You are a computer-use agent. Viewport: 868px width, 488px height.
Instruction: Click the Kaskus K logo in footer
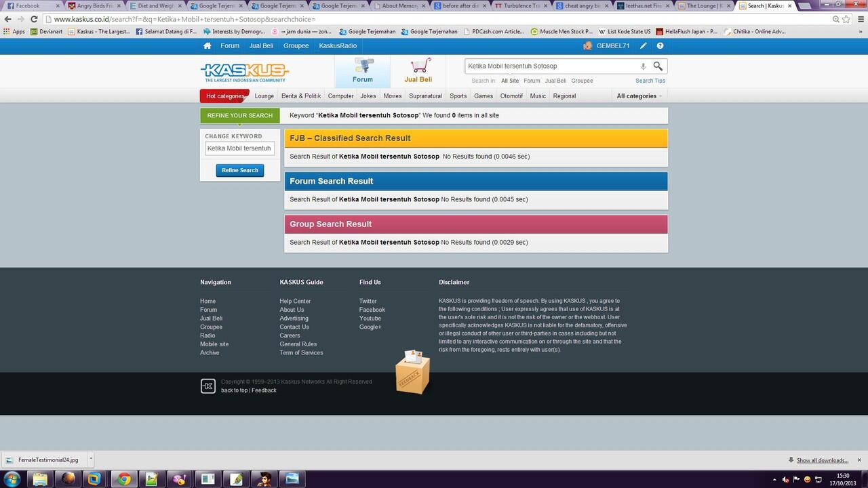tap(208, 386)
